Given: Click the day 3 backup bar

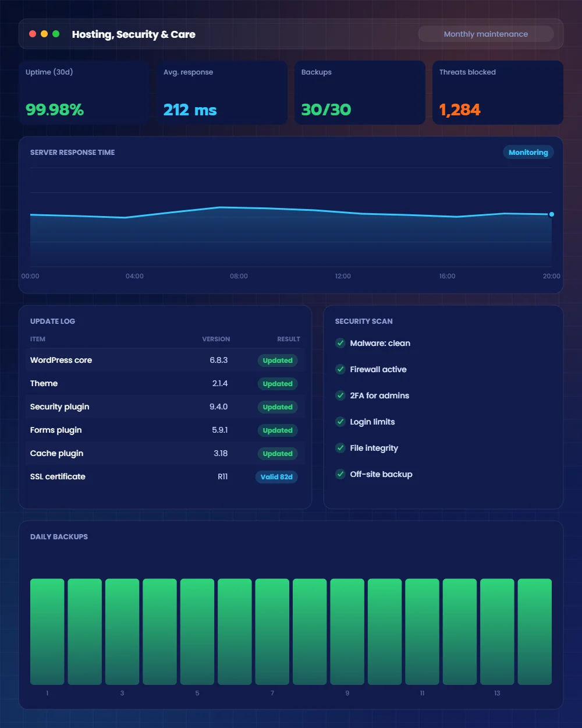Looking at the screenshot, I should point(122,632).
